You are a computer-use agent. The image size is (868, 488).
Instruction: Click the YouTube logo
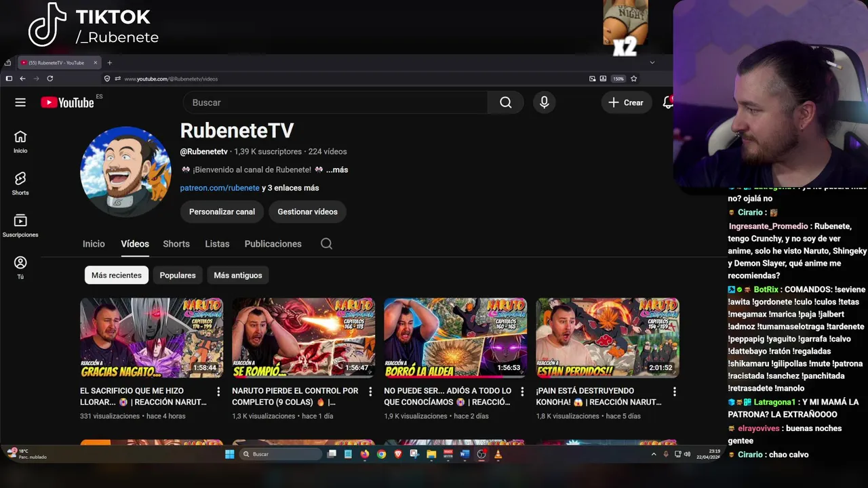click(x=67, y=102)
